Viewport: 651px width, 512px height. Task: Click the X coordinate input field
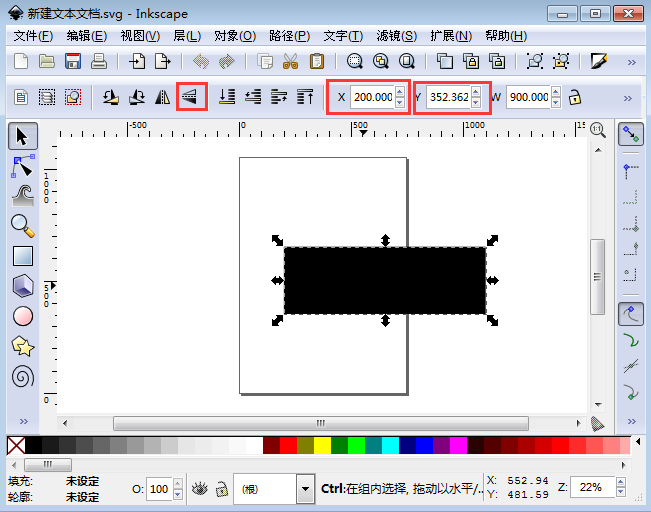pos(372,97)
